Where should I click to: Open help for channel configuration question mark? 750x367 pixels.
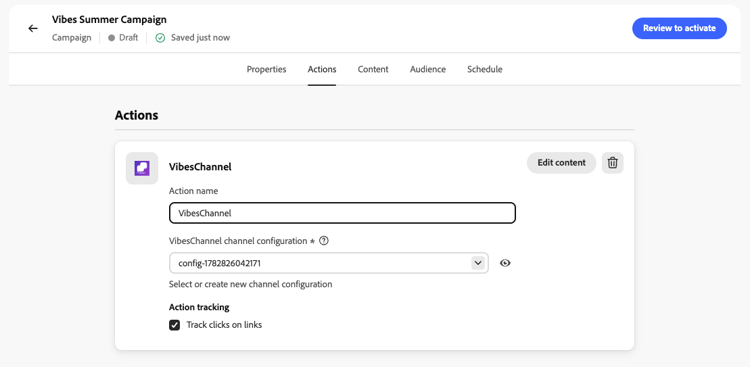point(324,241)
